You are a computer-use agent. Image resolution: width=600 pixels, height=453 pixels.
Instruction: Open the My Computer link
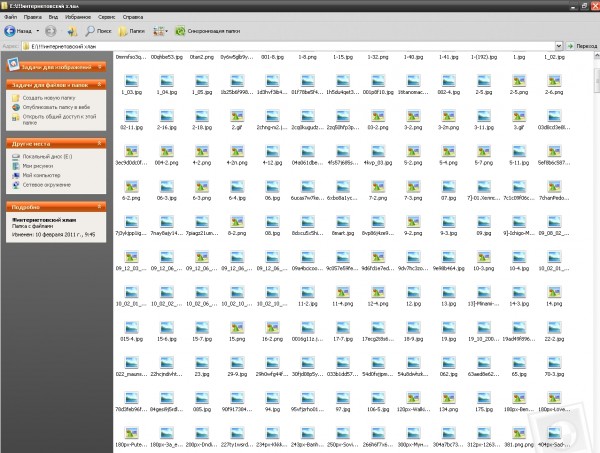pyautogui.click(x=41, y=175)
